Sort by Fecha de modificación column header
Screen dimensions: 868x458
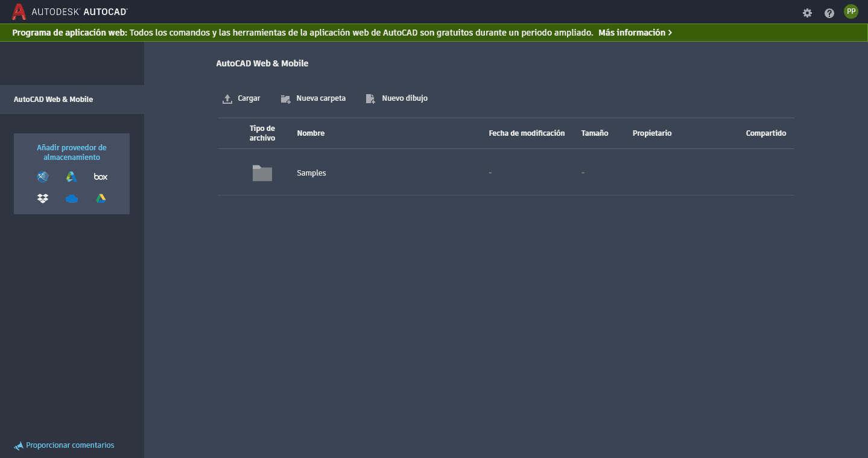pyautogui.click(x=527, y=133)
